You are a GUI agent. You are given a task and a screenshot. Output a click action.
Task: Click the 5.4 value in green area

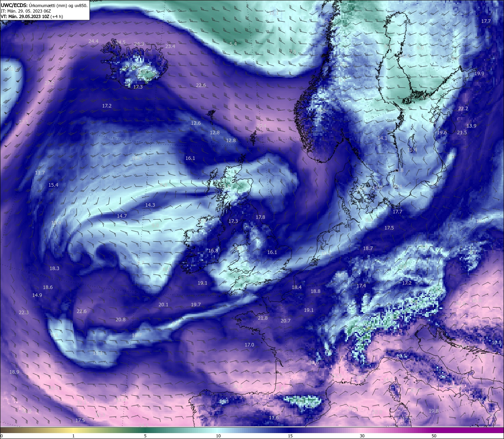[233, 44]
